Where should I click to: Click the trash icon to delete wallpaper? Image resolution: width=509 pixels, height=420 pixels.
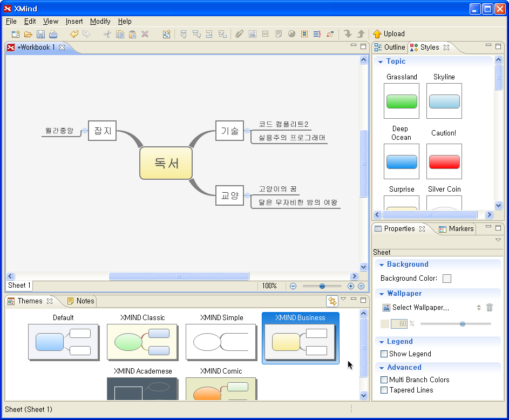point(489,307)
